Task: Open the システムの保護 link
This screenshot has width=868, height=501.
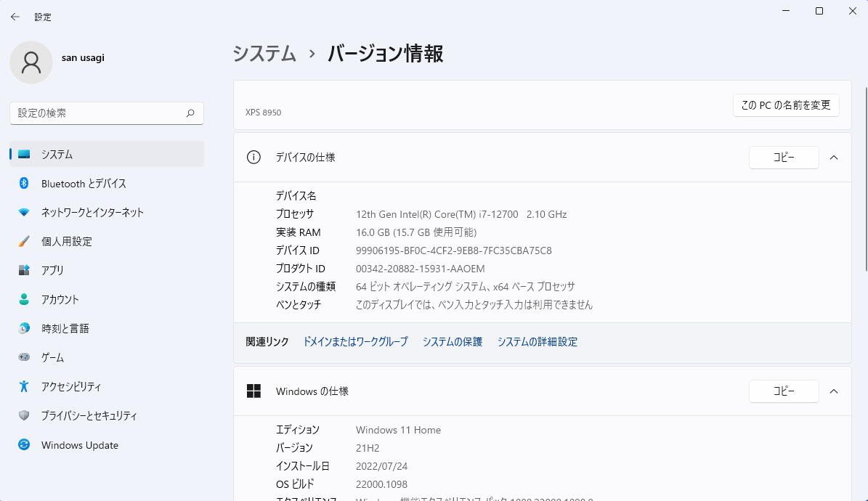Action: 453,342
